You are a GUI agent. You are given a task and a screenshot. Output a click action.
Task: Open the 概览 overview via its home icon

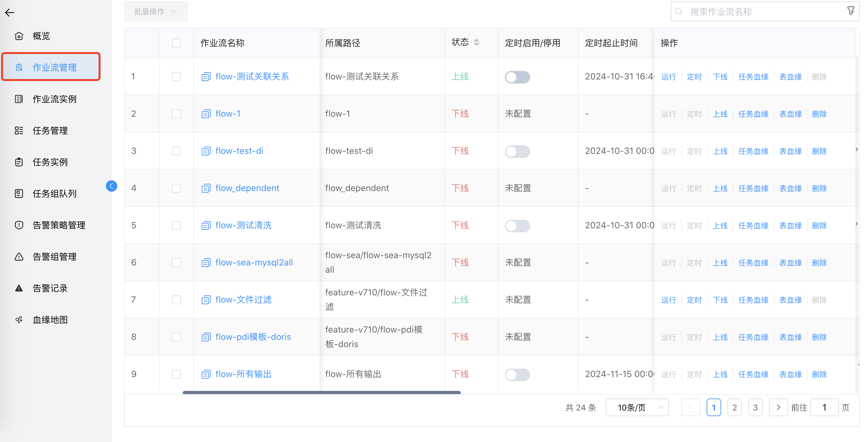[x=19, y=36]
